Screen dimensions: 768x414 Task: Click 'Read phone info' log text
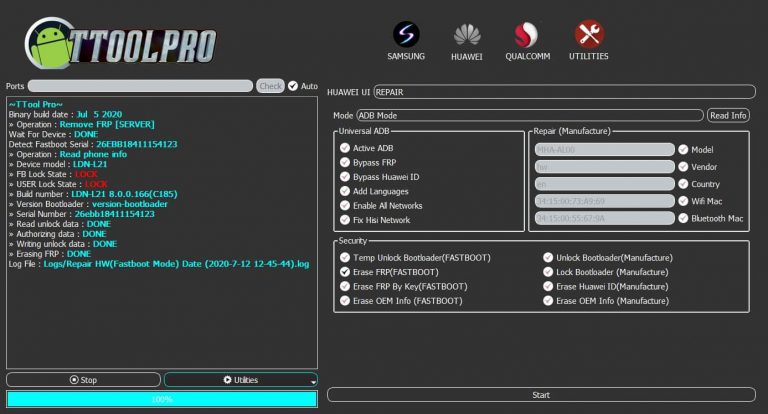(x=93, y=154)
